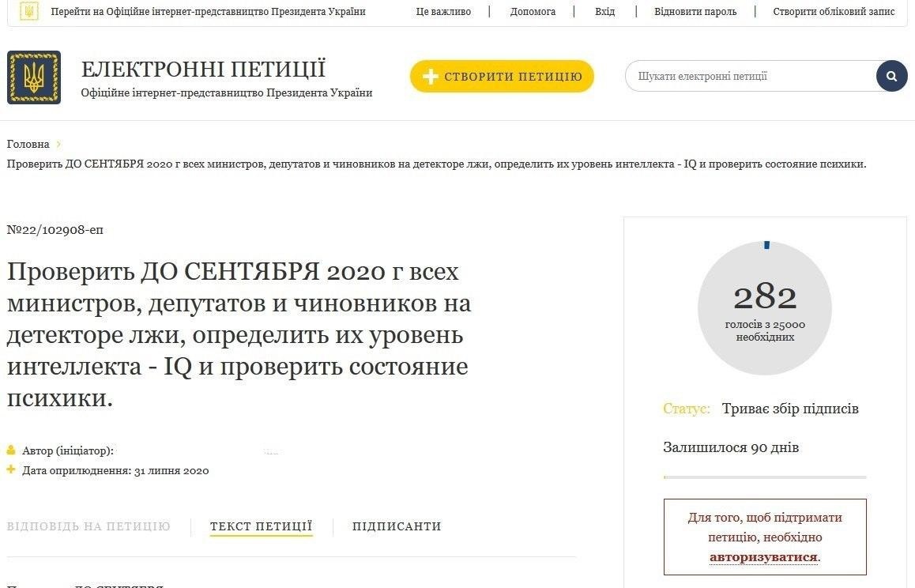Follow the авторизуватися link
Screen dimensions: 915x588
[763, 557]
